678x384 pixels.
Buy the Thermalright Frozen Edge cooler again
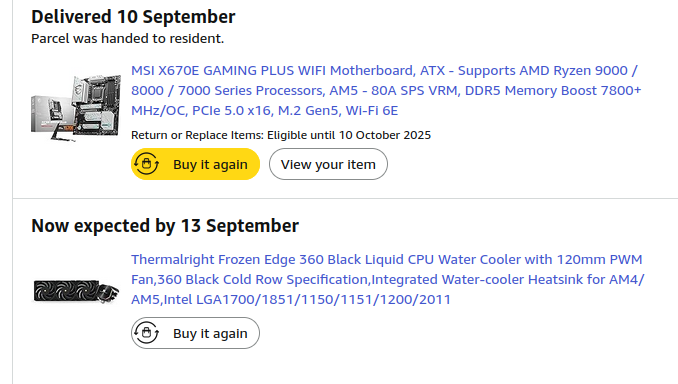pos(195,333)
